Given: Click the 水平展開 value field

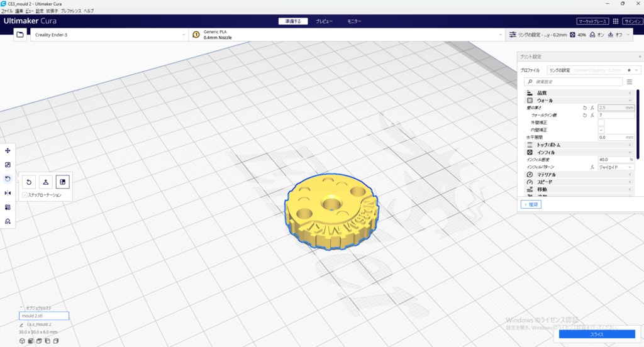Looking at the screenshot, I should pos(616,138).
